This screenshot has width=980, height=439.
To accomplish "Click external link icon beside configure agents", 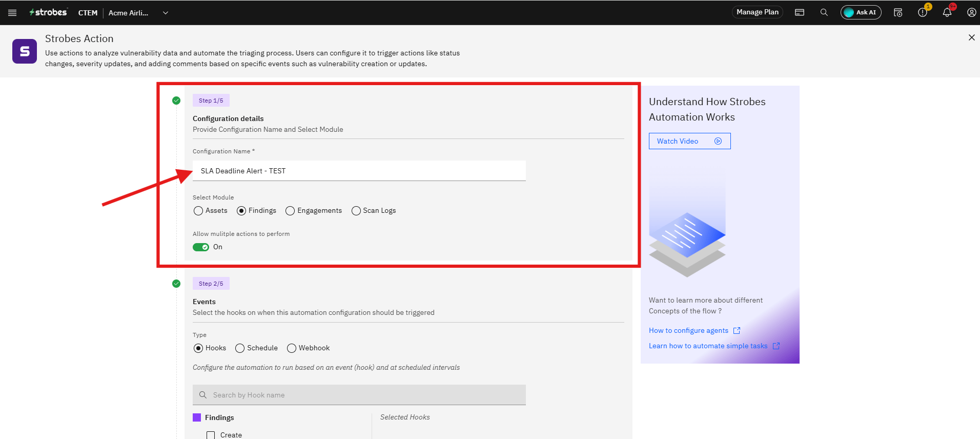I will click(737, 330).
